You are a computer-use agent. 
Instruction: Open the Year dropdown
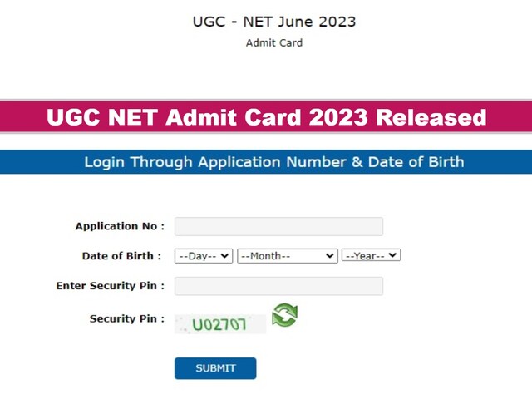click(x=371, y=256)
